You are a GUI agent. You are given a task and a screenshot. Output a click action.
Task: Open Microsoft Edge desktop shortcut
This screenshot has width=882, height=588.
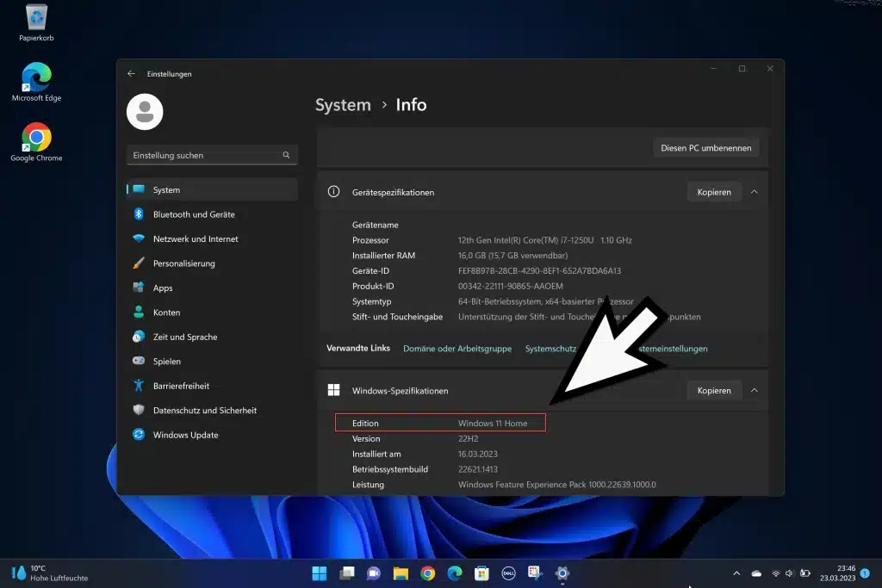click(36, 82)
